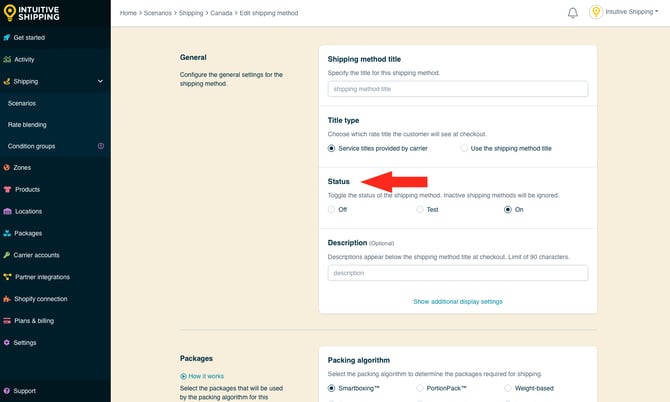Click the Locations building icon
This screenshot has height=402, width=670.
click(x=7, y=211)
